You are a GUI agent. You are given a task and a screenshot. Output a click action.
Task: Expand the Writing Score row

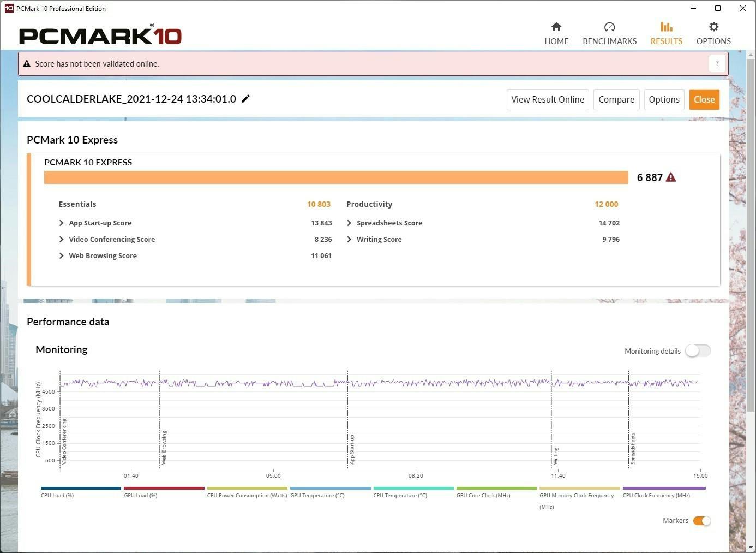click(x=349, y=239)
